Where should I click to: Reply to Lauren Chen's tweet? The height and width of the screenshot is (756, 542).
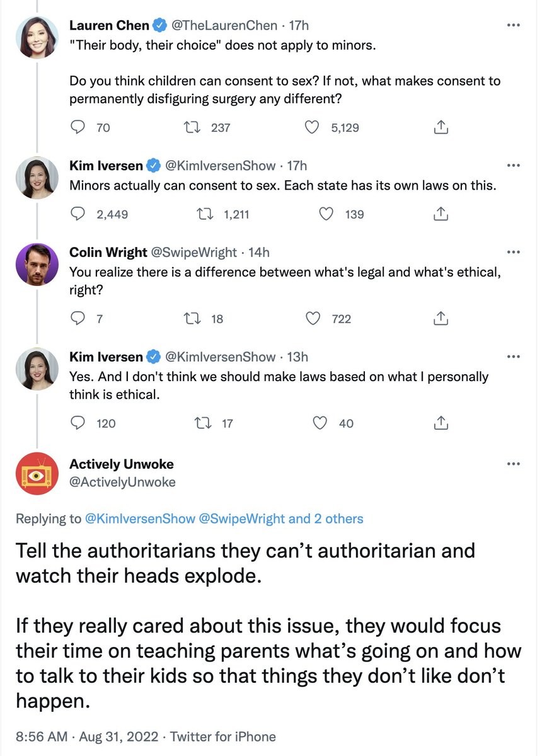[78, 127]
